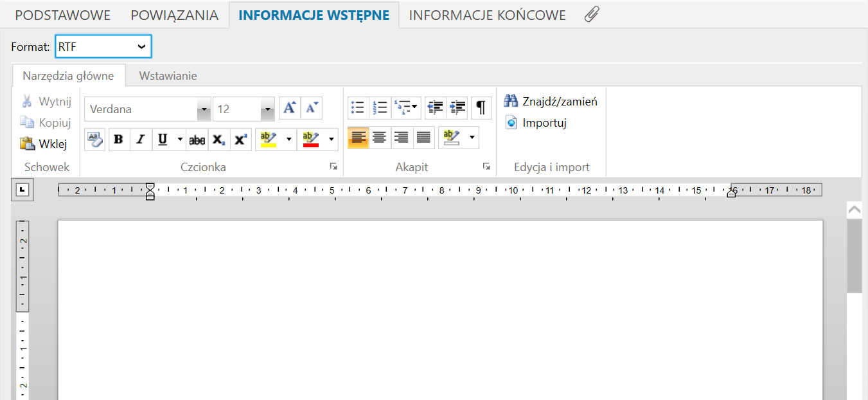Open Akapit paragraph dialog launcher
868x400 pixels.
pos(486,167)
